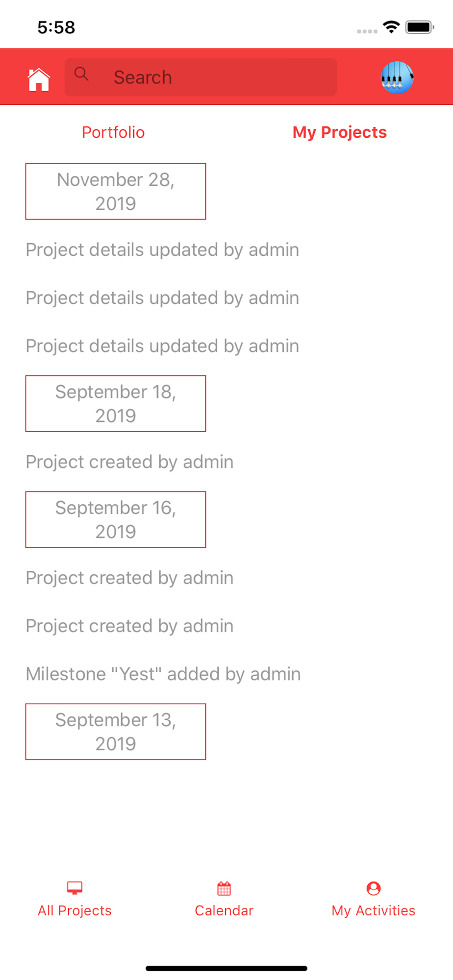Viewport: 453px width, 980px height.
Task: Open the Milestone "Yest" added entry
Action: coord(163,674)
